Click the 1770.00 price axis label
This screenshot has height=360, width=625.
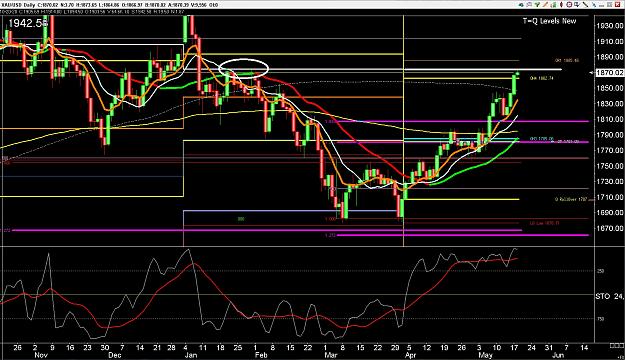[610, 150]
